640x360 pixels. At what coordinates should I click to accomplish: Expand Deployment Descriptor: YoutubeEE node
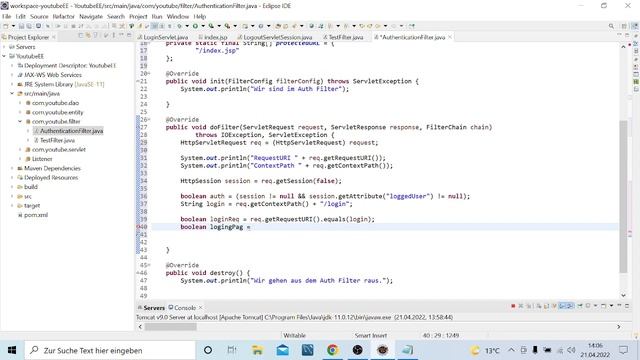12,66
